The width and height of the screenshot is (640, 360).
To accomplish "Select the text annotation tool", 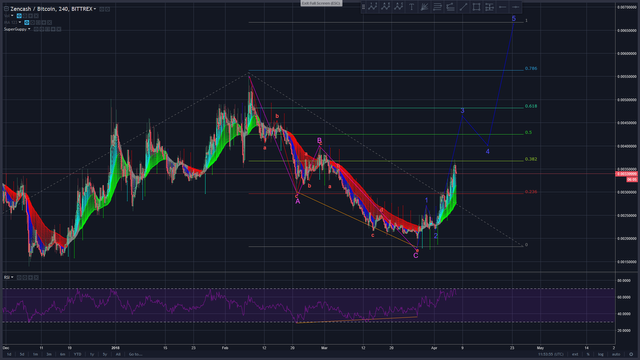I will [411, 7].
